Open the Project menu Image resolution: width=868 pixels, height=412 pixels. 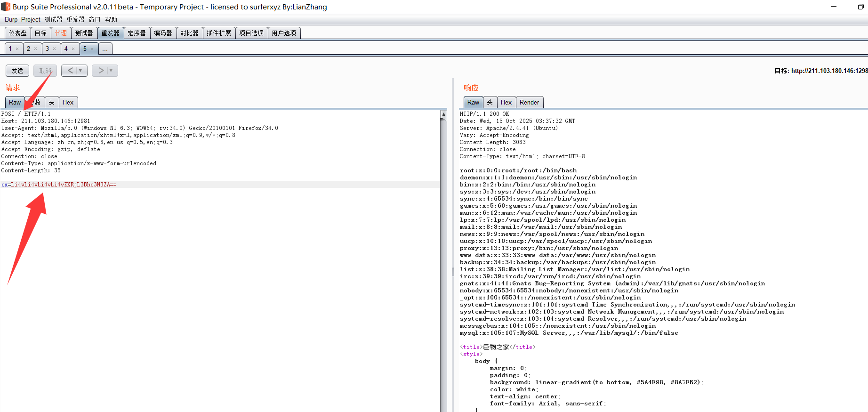tap(31, 19)
